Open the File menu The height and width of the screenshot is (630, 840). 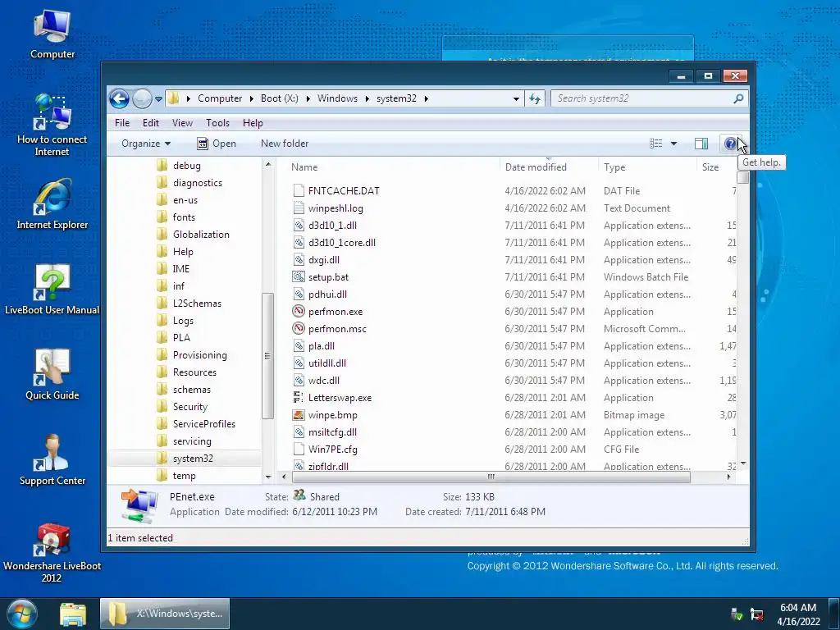122,123
